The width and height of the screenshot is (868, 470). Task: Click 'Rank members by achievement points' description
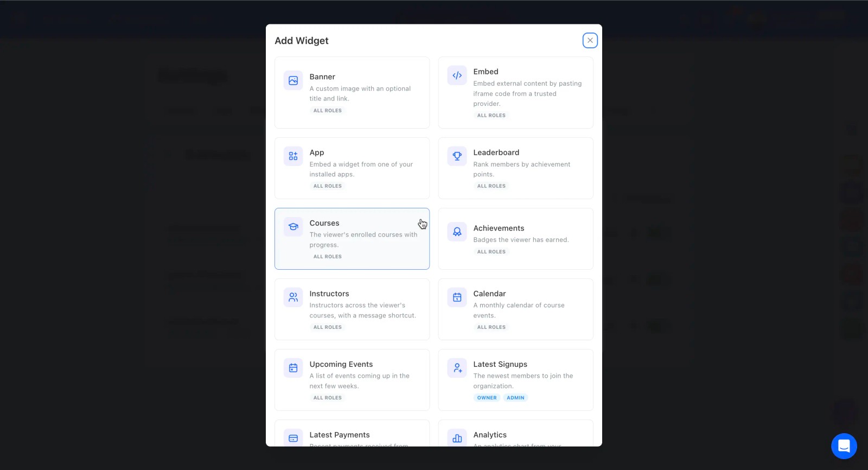tap(522, 169)
